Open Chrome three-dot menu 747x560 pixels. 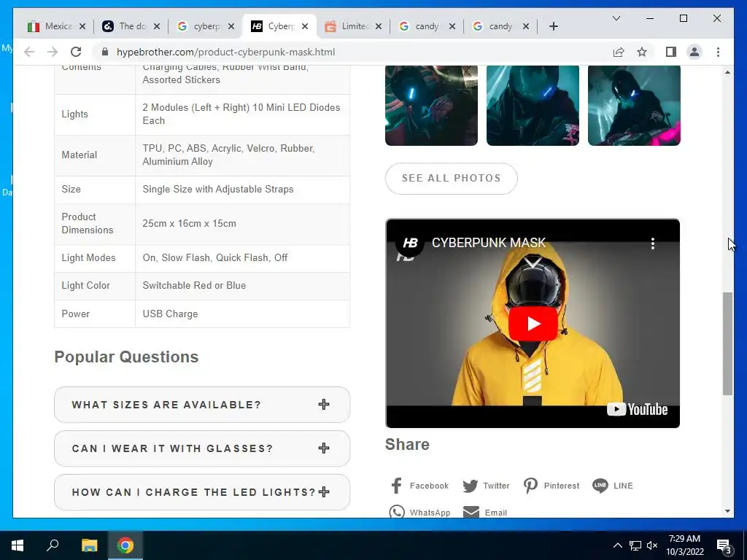(718, 52)
